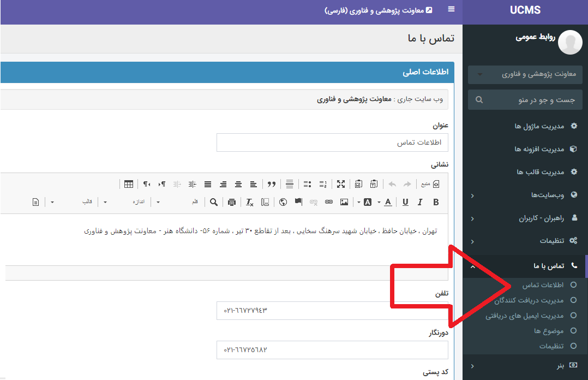Click the print icon in the toolbar
The height and width of the screenshot is (380, 588).
(232, 202)
